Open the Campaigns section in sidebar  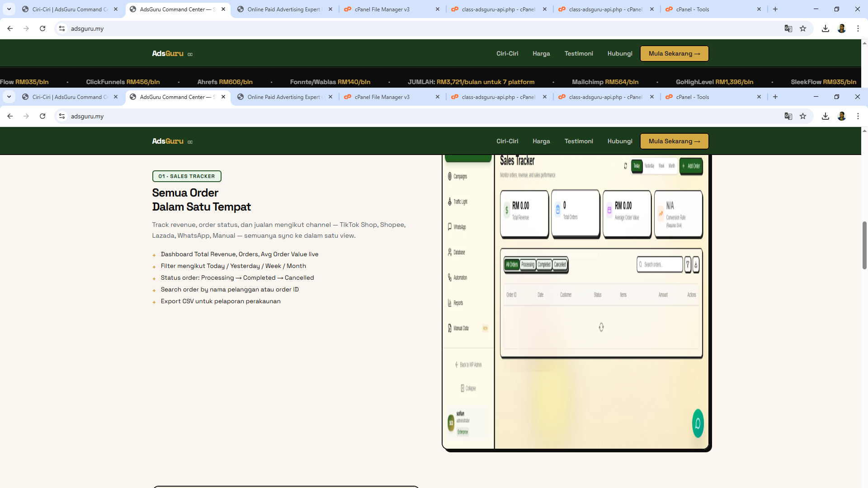pos(458,176)
